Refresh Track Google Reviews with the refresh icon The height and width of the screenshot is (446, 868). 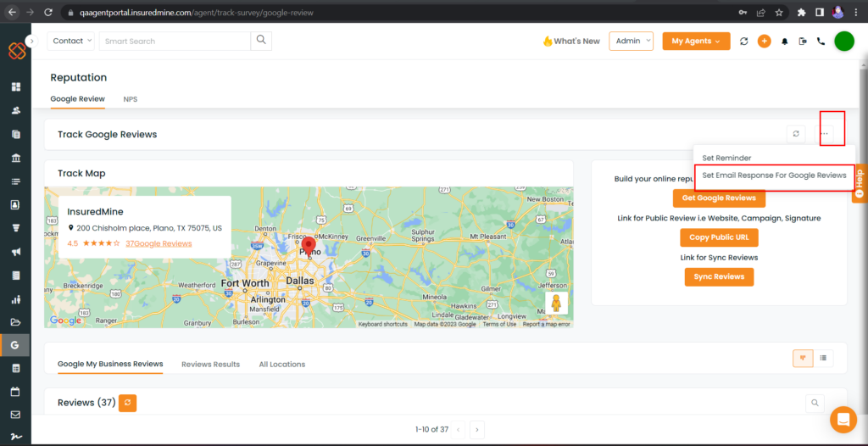[796, 134]
